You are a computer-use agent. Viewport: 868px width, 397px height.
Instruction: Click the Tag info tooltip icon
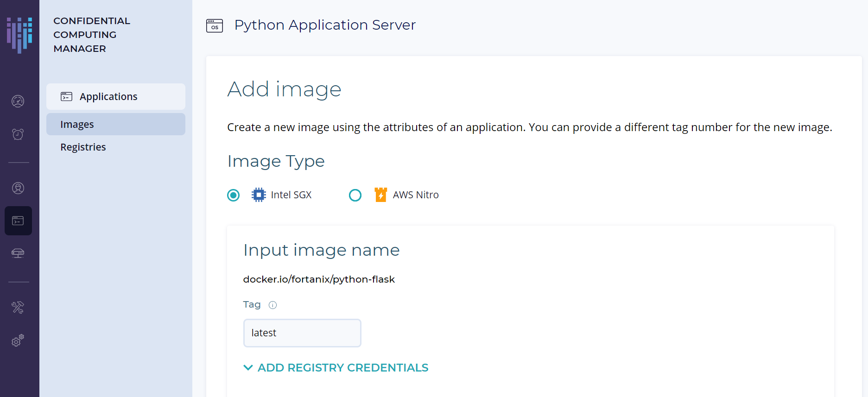[x=273, y=305]
